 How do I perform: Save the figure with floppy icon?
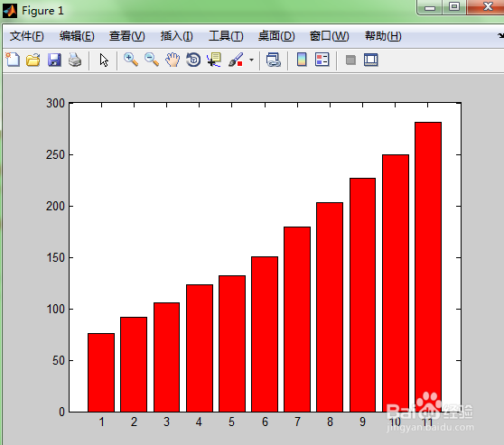54,60
